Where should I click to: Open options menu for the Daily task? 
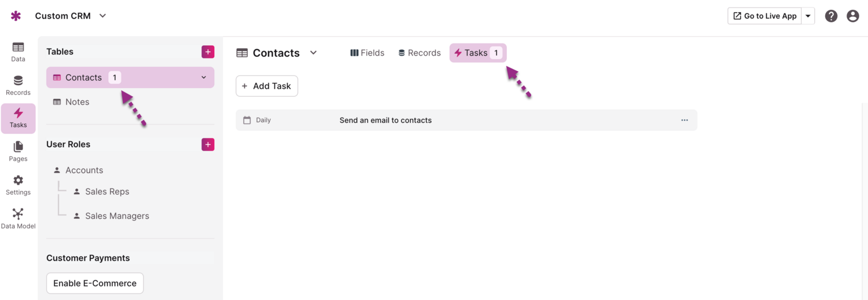(x=685, y=120)
